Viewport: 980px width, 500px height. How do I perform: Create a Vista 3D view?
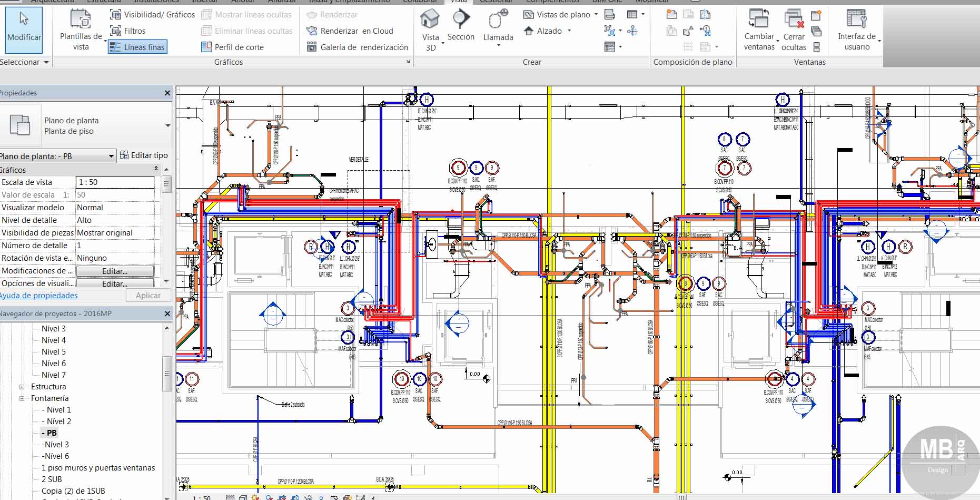tap(430, 31)
